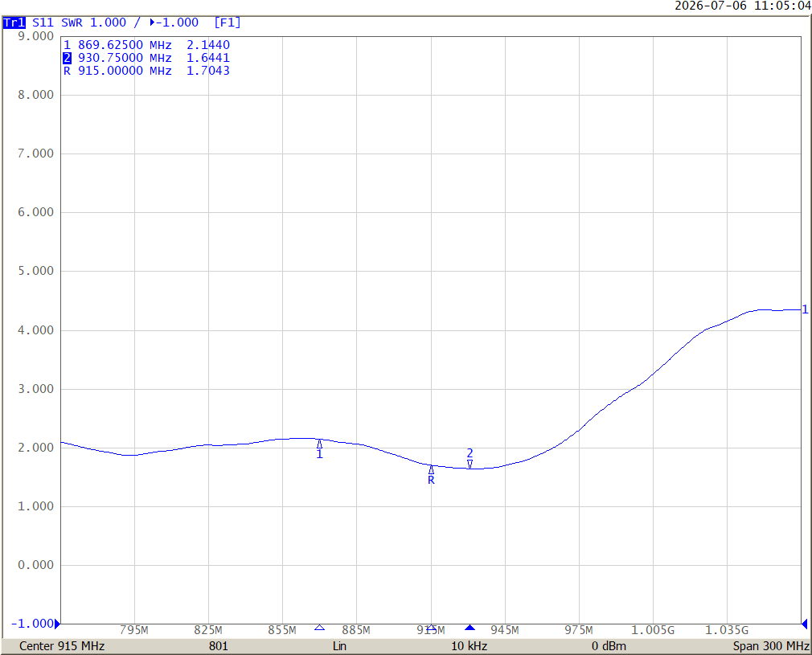Select marker 1 readout 869.62500 MHz
The height and width of the screenshot is (655, 812).
tap(125, 45)
